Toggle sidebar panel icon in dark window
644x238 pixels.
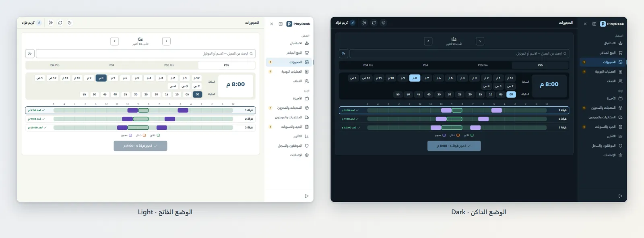point(594,24)
